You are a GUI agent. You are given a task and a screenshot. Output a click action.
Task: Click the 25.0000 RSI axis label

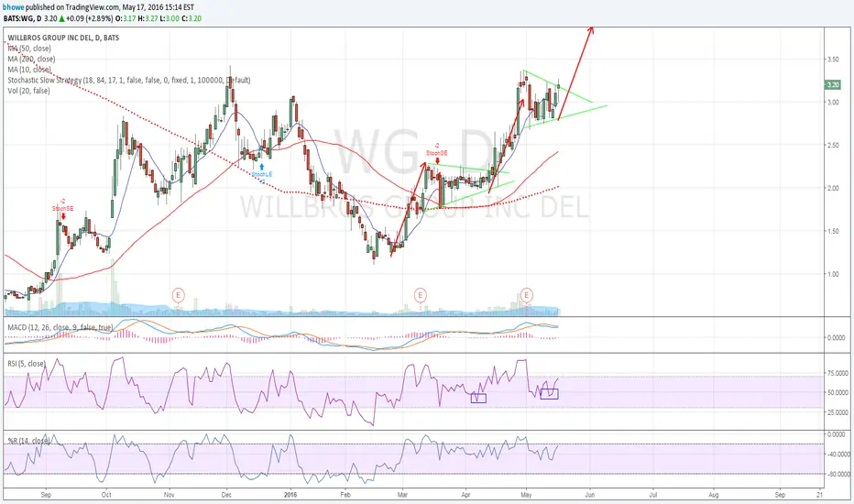tap(838, 412)
